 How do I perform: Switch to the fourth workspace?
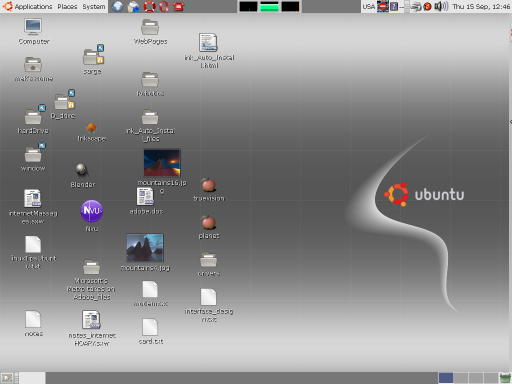[491, 378]
